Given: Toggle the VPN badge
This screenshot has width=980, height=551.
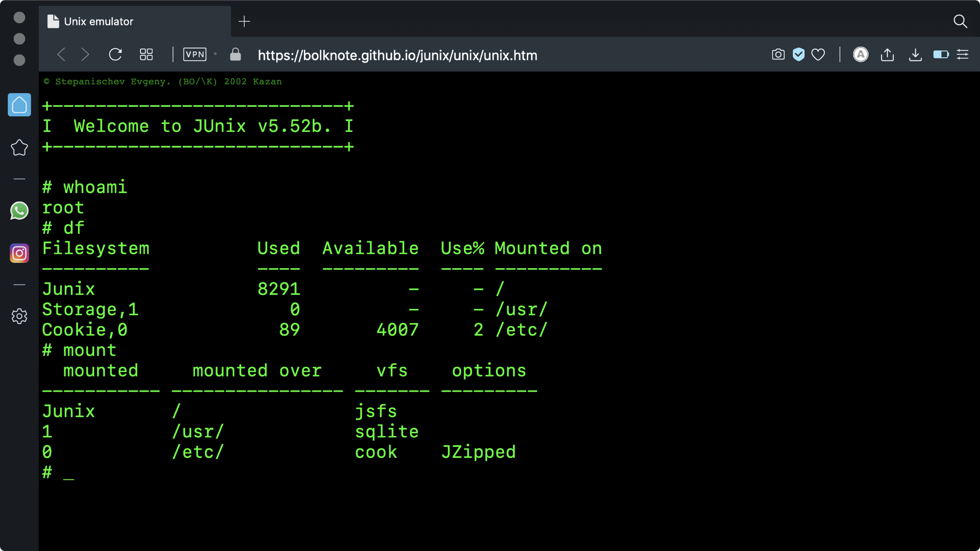Looking at the screenshot, I should pos(195,54).
